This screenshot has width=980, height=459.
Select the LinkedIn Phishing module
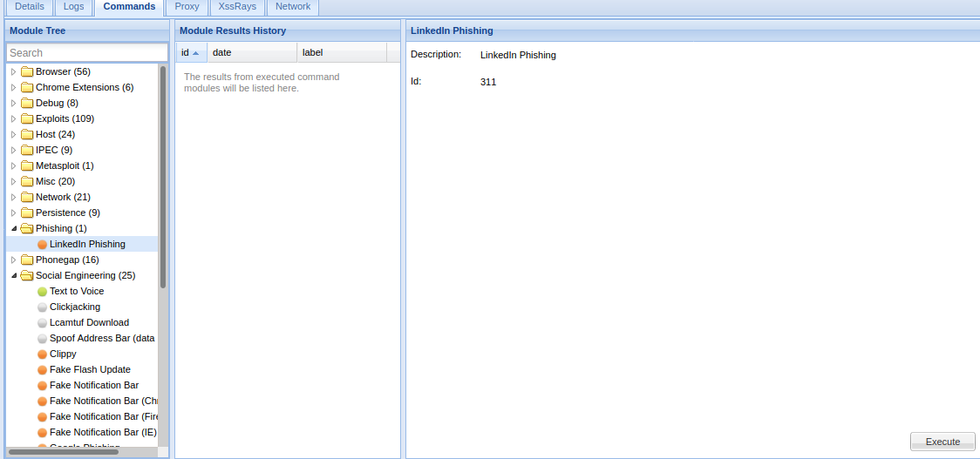[87, 244]
